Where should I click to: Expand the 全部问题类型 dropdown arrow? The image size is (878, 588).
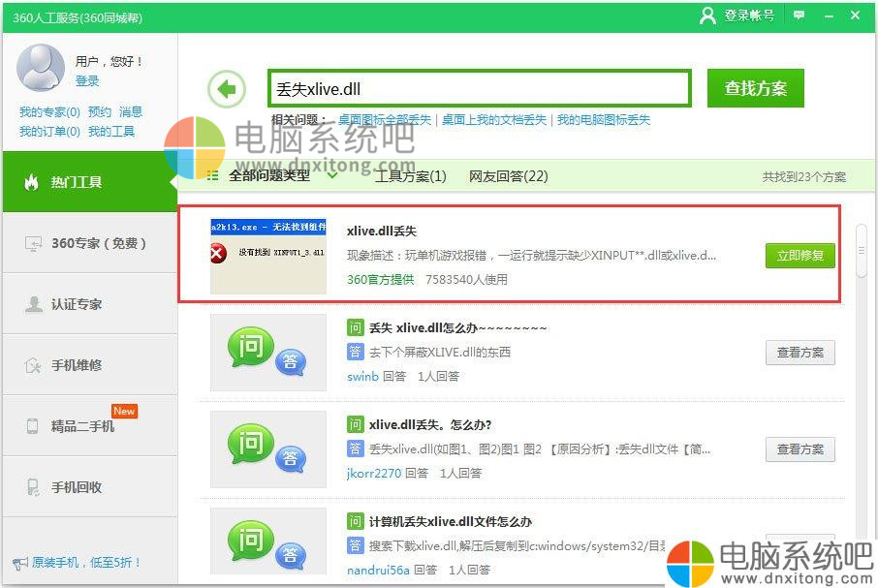(x=332, y=175)
